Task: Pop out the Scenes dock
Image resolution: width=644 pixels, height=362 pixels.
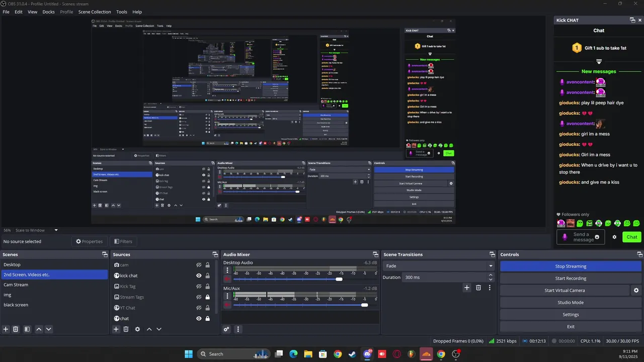Action: coord(105,254)
